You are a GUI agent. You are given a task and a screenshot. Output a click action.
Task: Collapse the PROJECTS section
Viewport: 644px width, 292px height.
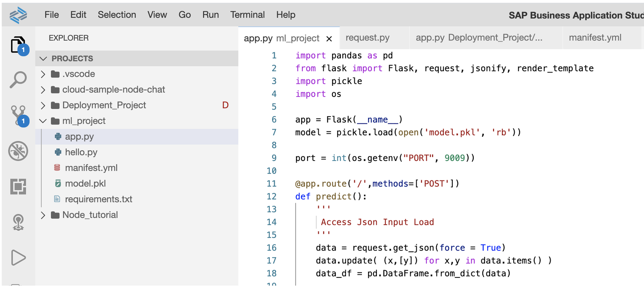pos(43,59)
